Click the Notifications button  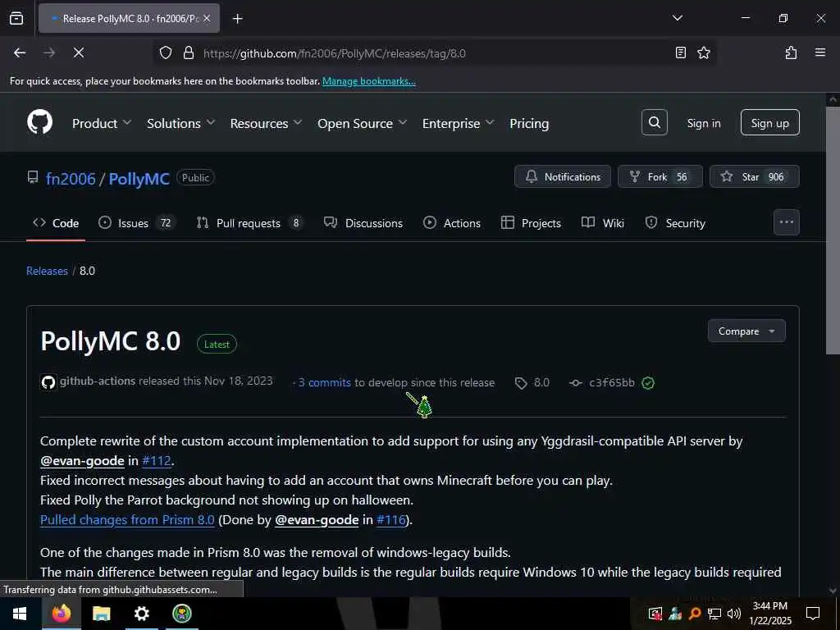coord(563,177)
